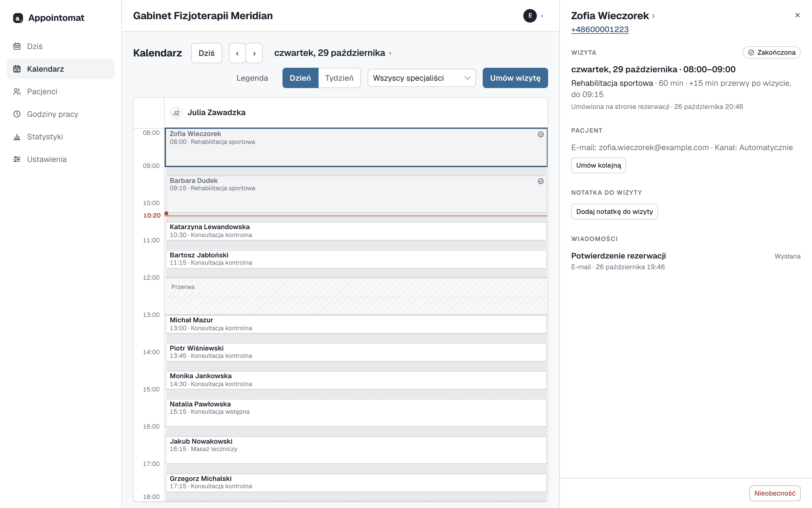The image size is (812, 508).
Task: Click completed check icon on Zofia Wieczorek visit
Action: pyautogui.click(x=540, y=134)
